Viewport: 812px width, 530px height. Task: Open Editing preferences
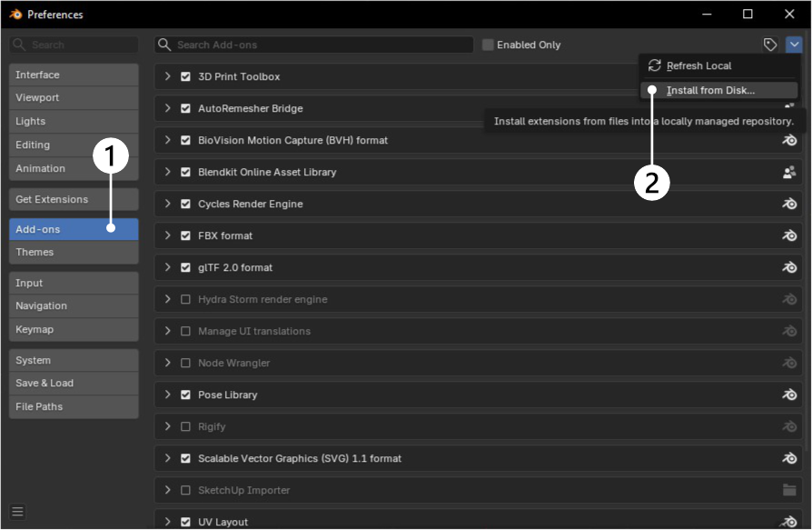(x=74, y=145)
